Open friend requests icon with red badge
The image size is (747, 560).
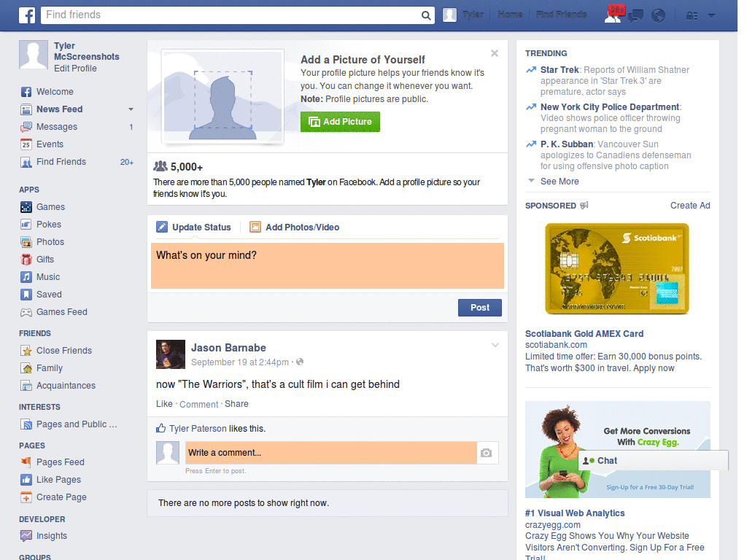point(614,15)
